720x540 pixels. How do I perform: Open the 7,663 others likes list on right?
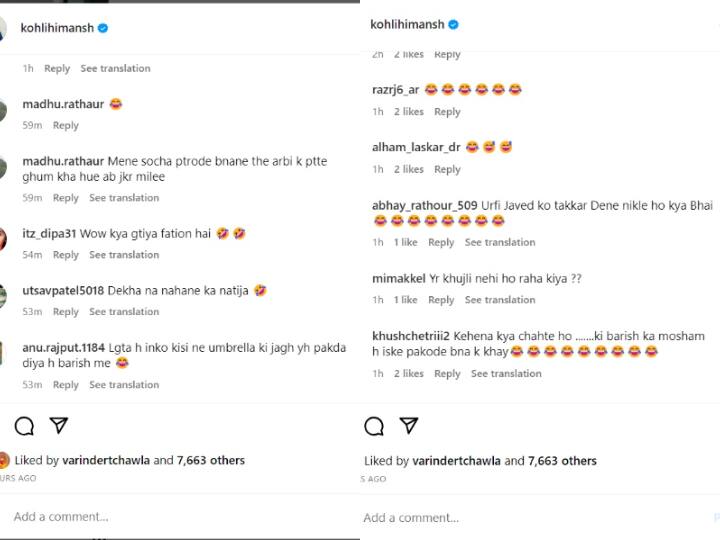tap(562, 461)
